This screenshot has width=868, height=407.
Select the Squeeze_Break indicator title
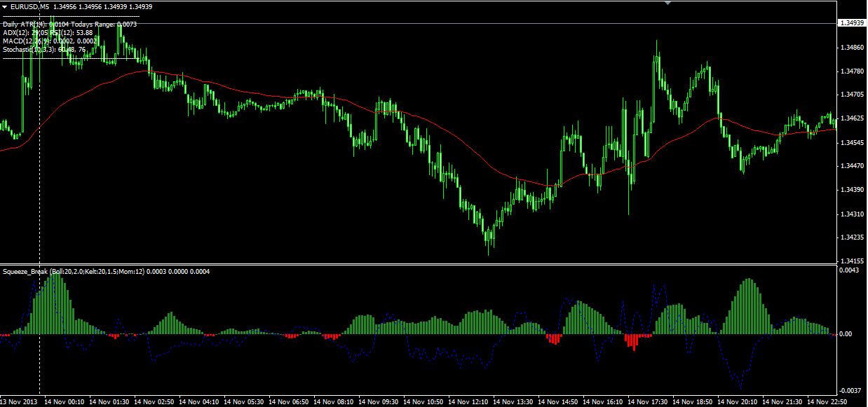click(25, 270)
